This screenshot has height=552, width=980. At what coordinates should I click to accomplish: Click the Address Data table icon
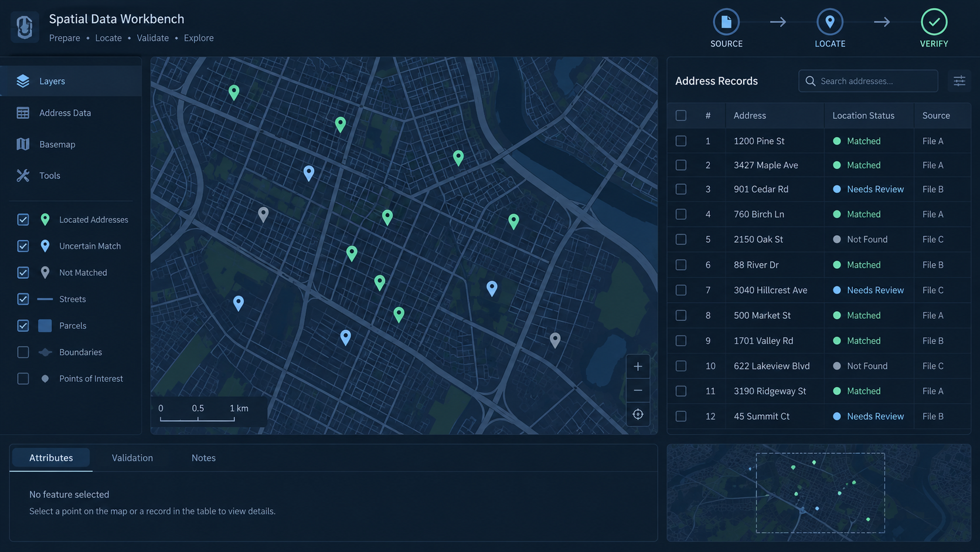(23, 113)
